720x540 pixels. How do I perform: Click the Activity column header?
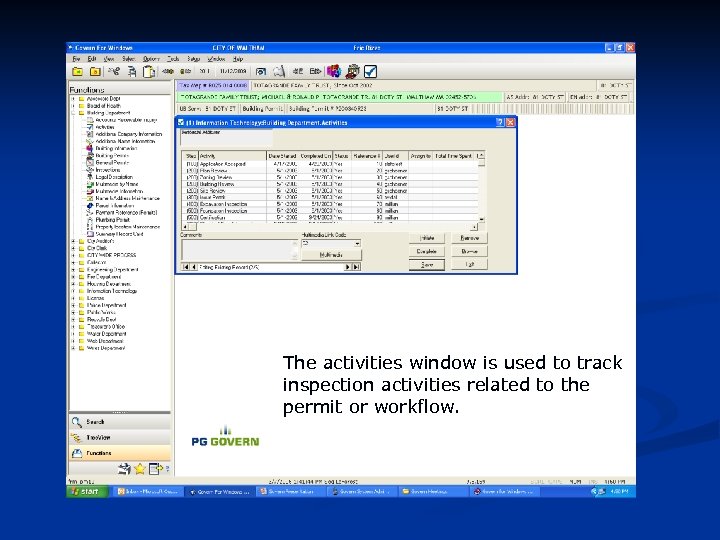[x=232, y=156]
